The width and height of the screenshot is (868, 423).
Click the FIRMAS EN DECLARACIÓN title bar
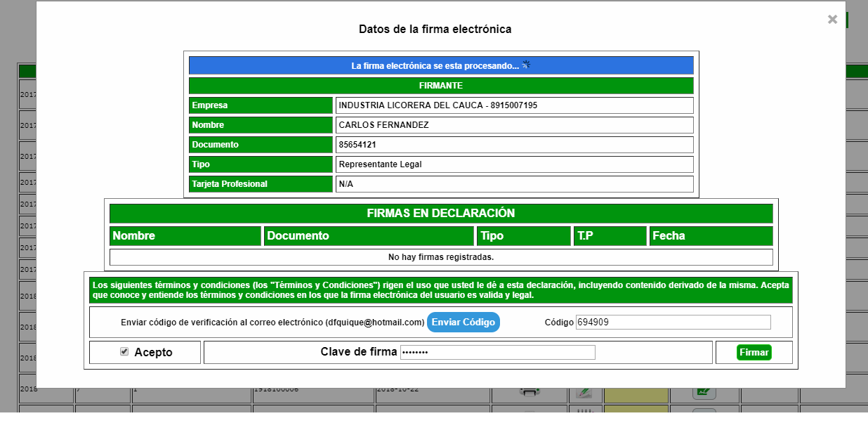pos(440,213)
